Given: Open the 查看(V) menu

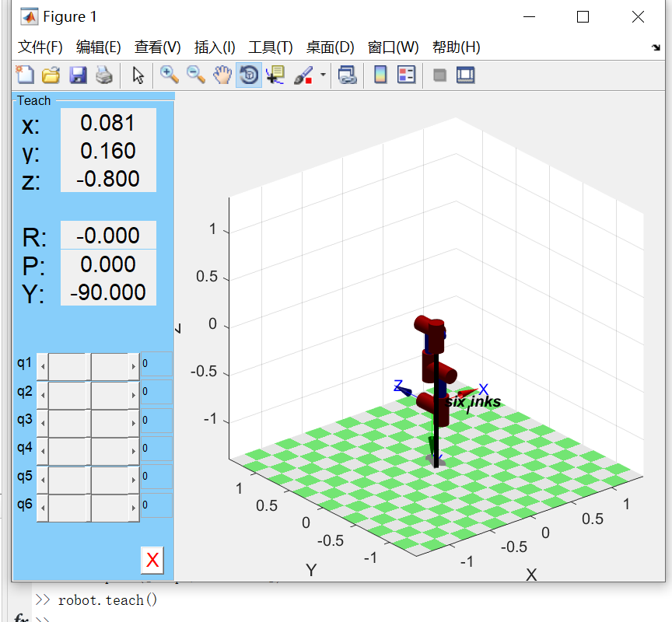Looking at the screenshot, I should click(158, 47).
